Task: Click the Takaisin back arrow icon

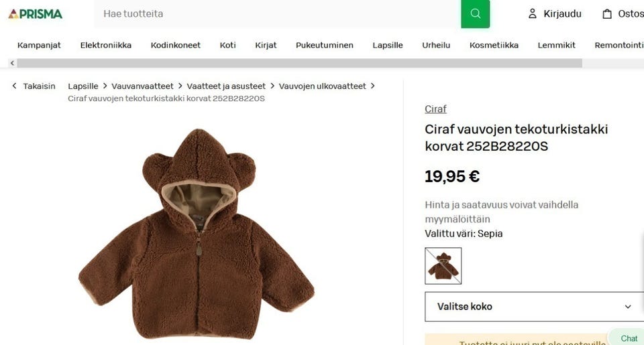Action: tap(14, 86)
